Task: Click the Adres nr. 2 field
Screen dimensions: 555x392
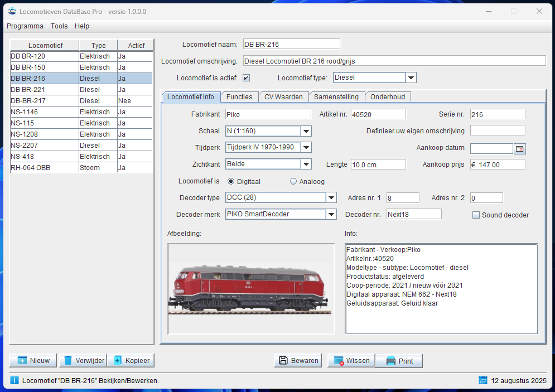Action: pos(486,198)
